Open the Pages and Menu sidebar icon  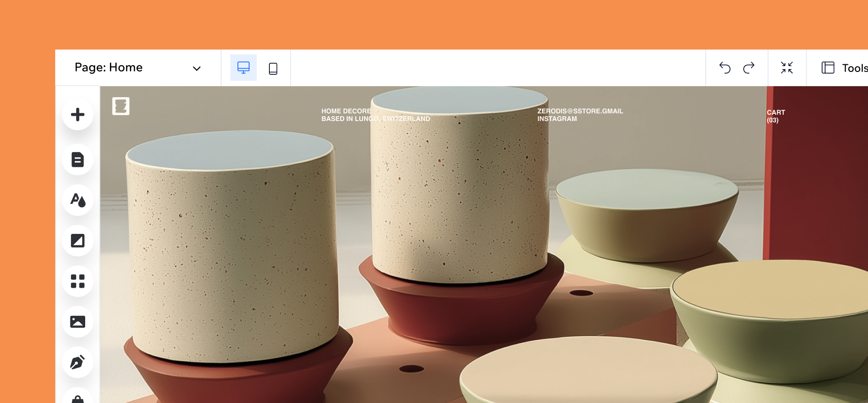coord(78,160)
